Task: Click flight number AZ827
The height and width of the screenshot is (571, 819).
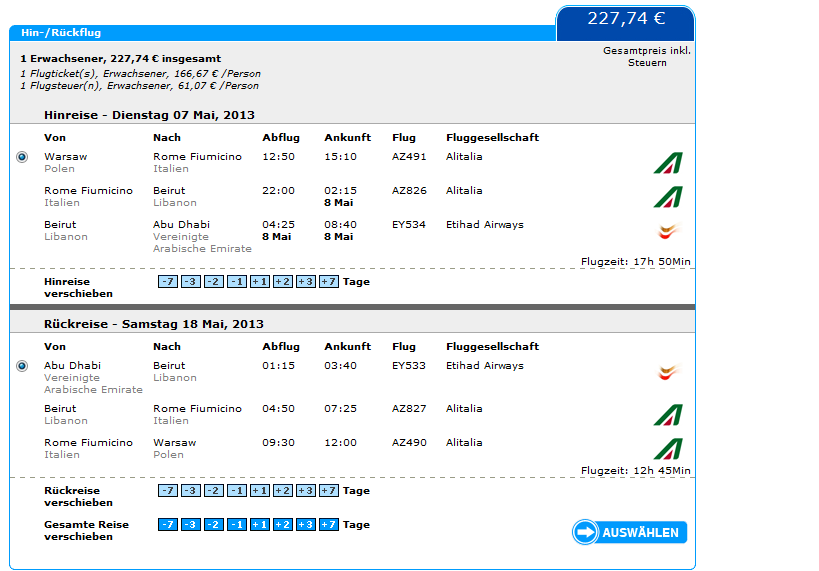Action: coord(409,409)
